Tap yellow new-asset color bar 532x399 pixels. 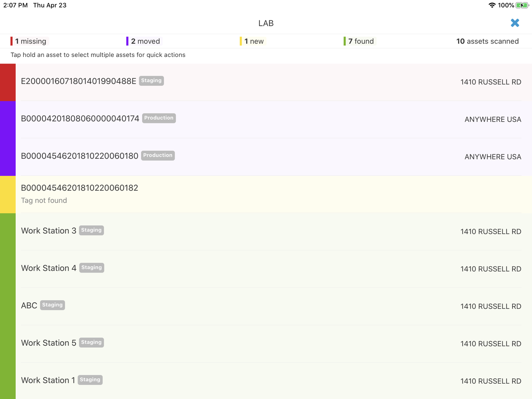(x=8, y=195)
